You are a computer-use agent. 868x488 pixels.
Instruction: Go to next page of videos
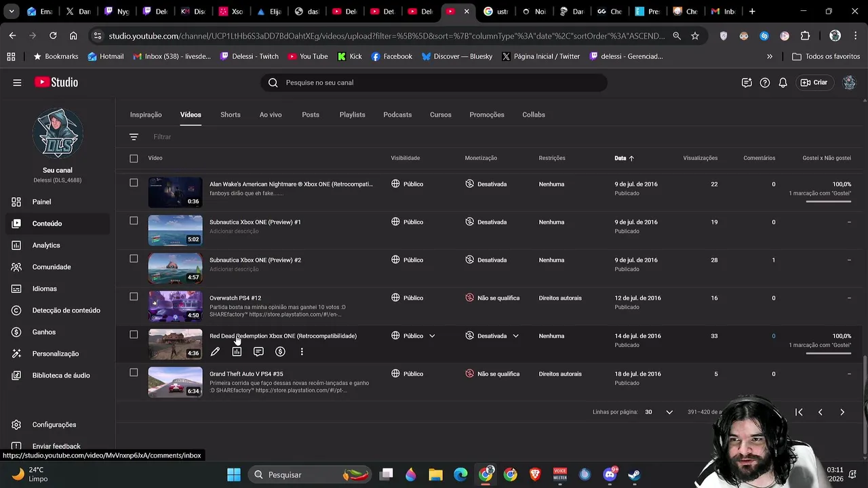coord(842,412)
